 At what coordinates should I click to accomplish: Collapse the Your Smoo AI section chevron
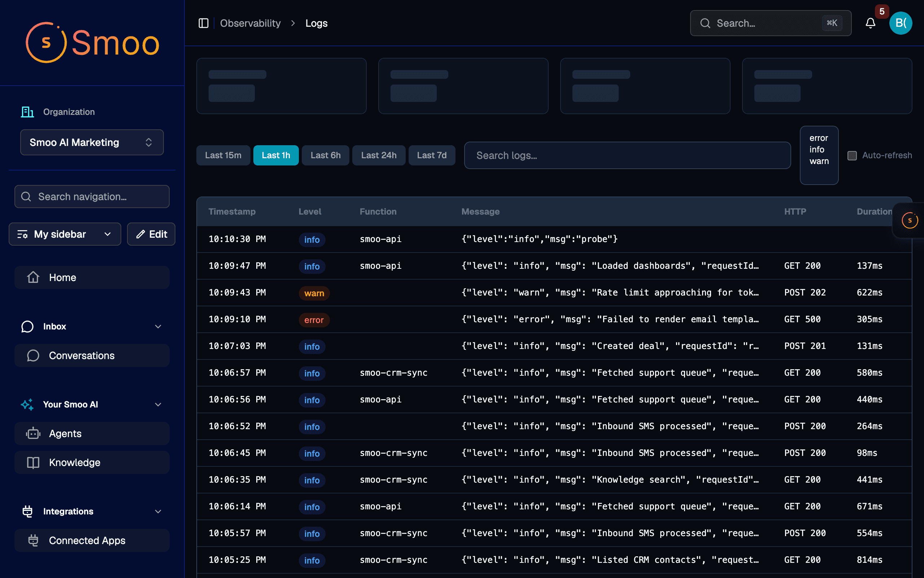click(x=158, y=404)
